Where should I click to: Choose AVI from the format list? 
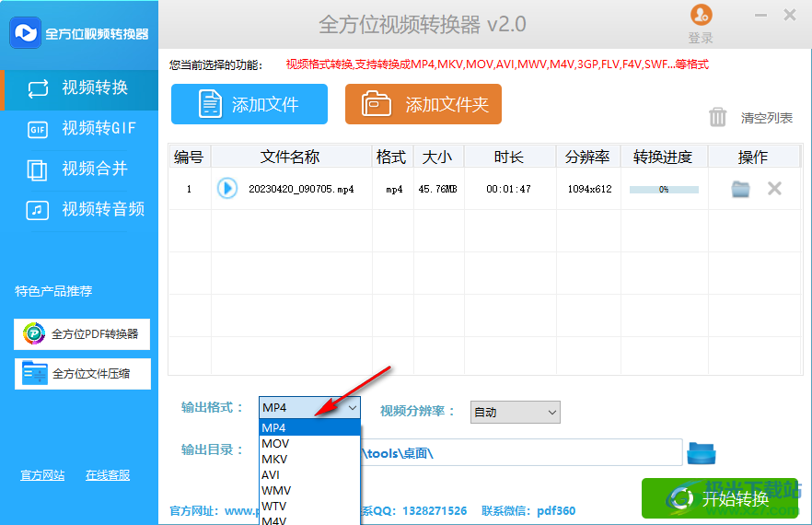309,474
